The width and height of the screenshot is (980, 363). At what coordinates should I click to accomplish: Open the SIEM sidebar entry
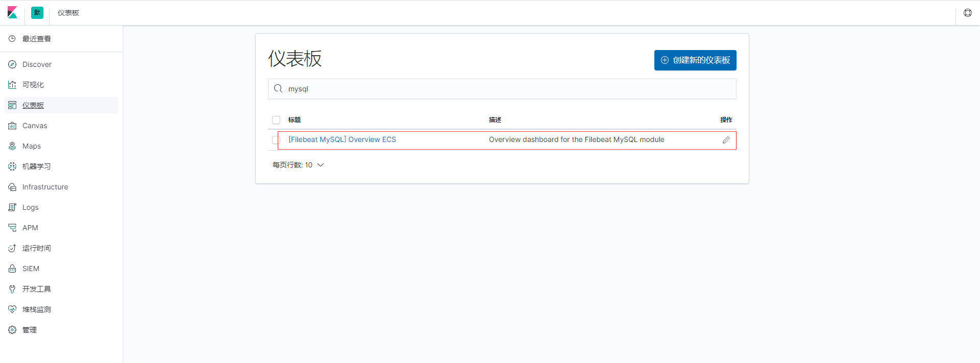click(31, 269)
